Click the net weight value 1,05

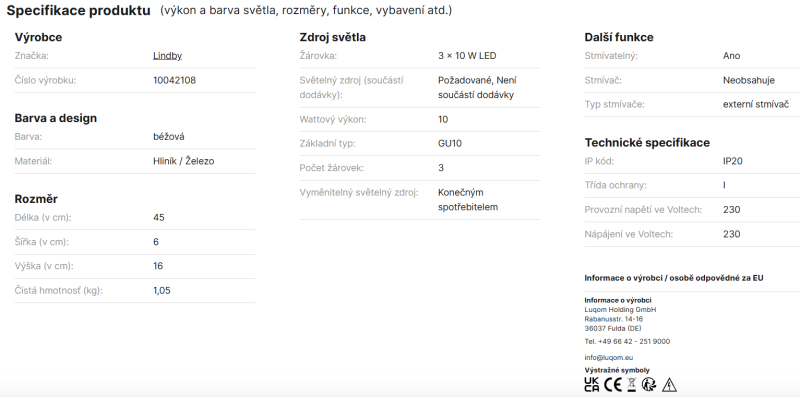(x=162, y=290)
